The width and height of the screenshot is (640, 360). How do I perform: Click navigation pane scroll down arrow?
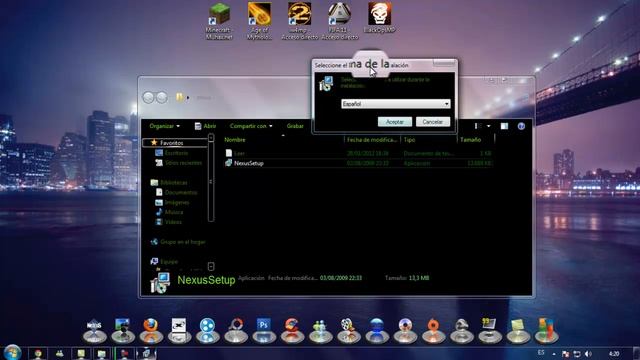(211, 267)
